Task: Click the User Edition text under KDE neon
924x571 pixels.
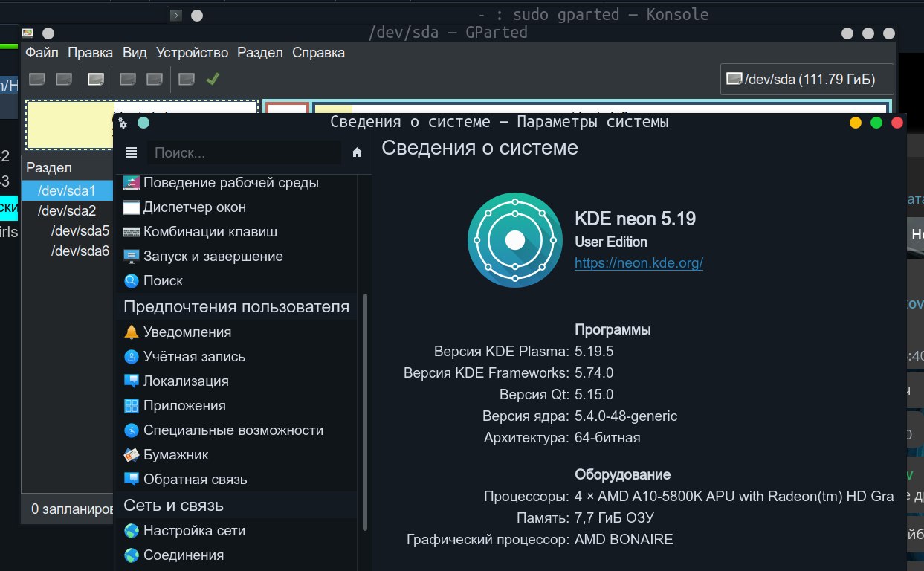Action: click(611, 242)
